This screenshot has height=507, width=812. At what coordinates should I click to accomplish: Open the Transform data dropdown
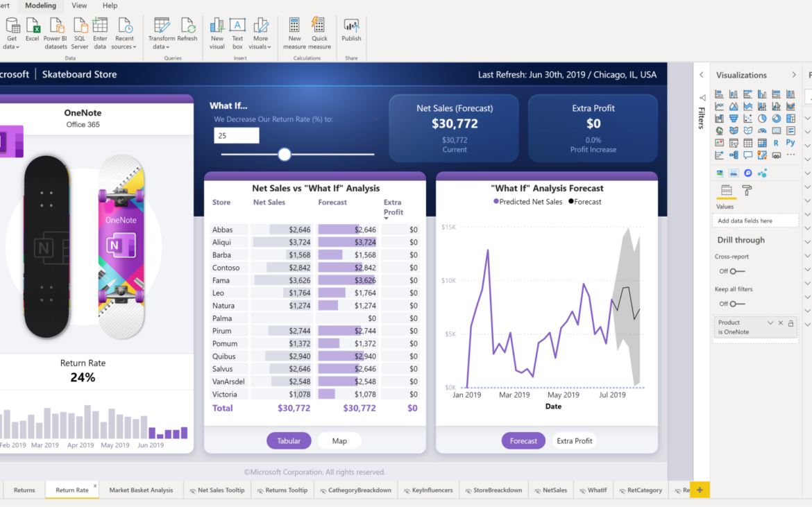coord(162,33)
